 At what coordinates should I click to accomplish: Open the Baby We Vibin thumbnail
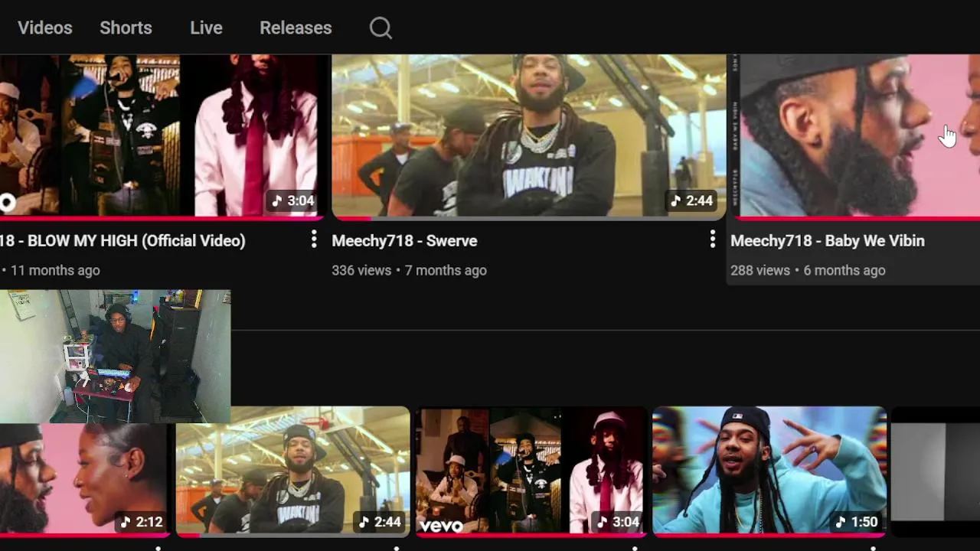click(x=855, y=136)
